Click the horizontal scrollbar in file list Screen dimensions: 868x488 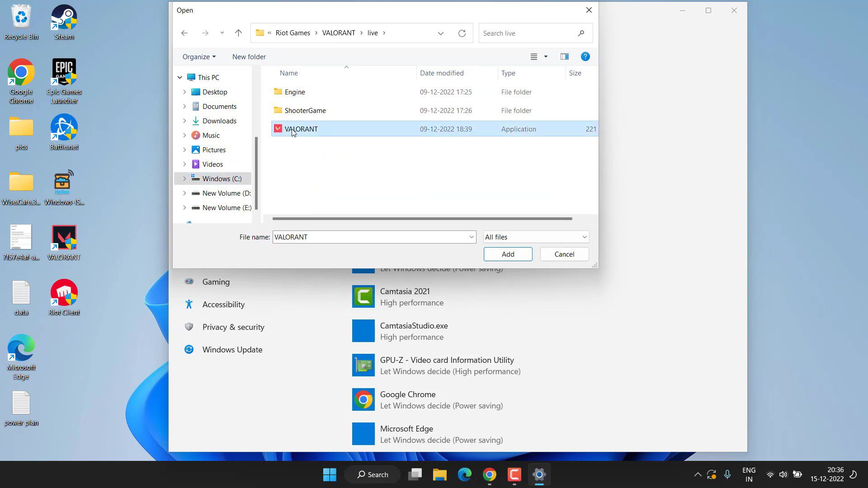[422, 219]
